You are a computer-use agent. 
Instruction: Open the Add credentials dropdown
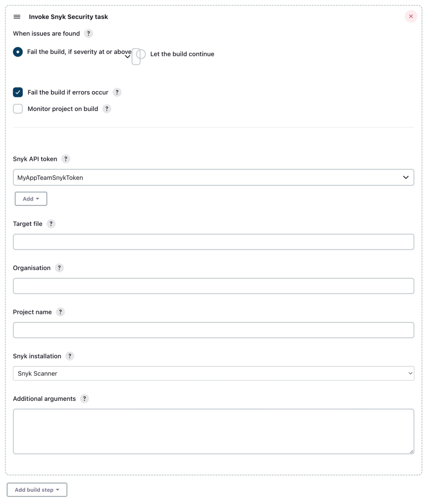pyautogui.click(x=31, y=199)
